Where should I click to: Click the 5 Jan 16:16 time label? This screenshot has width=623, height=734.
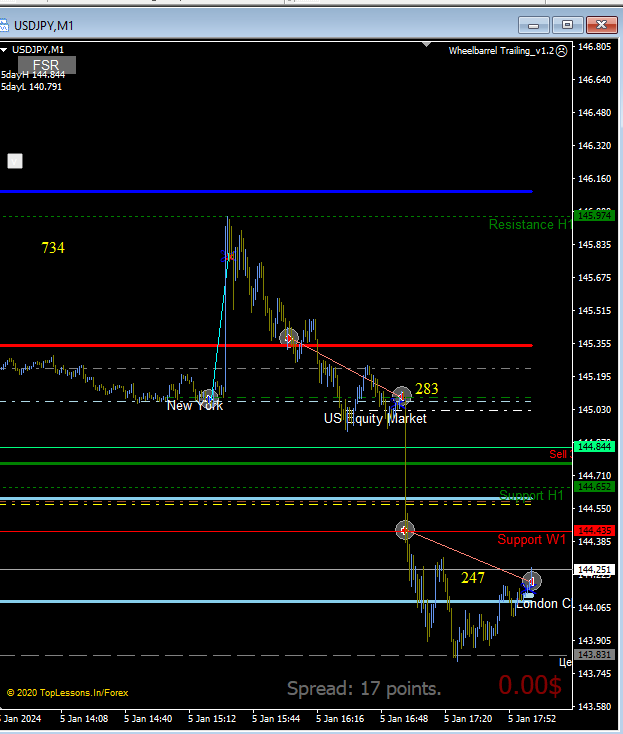click(340, 719)
